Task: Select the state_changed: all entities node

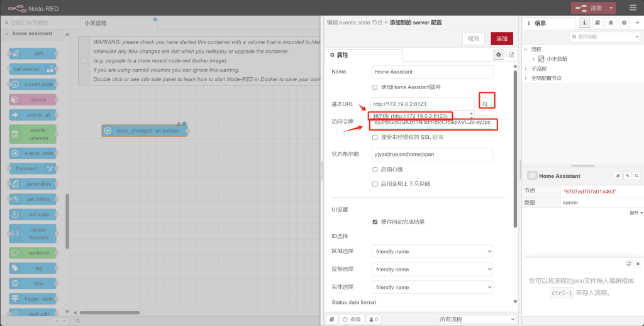Action: click(145, 131)
